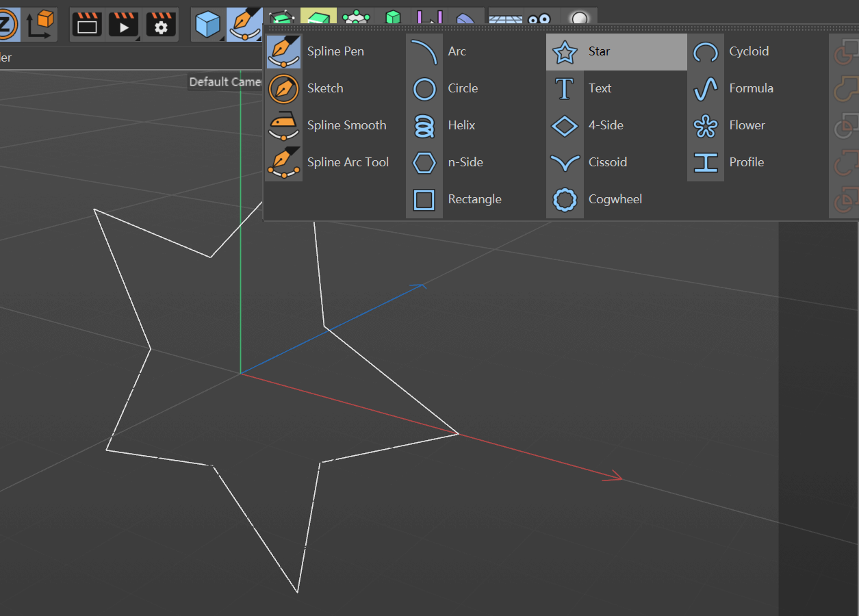Viewport: 859px width, 616px height.
Task: Click the Default Camera viewport label
Action: click(x=225, y=82)
